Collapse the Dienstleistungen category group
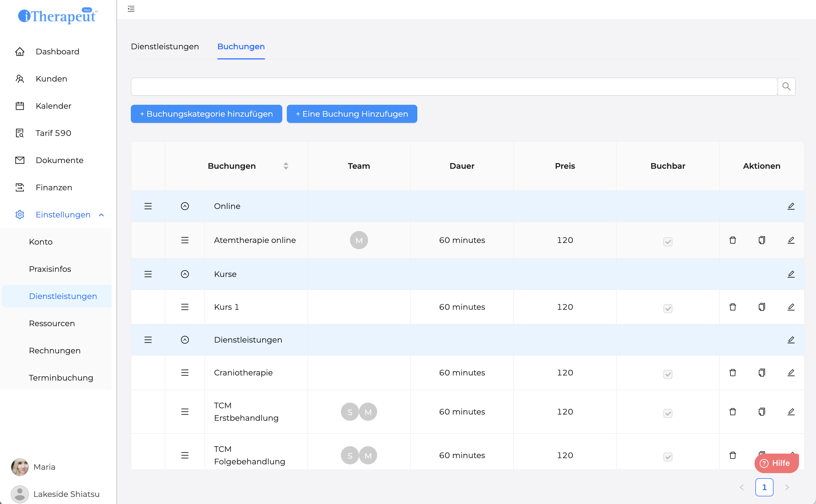Viewport: 816px width, 504px height. [x=185, y=340]
